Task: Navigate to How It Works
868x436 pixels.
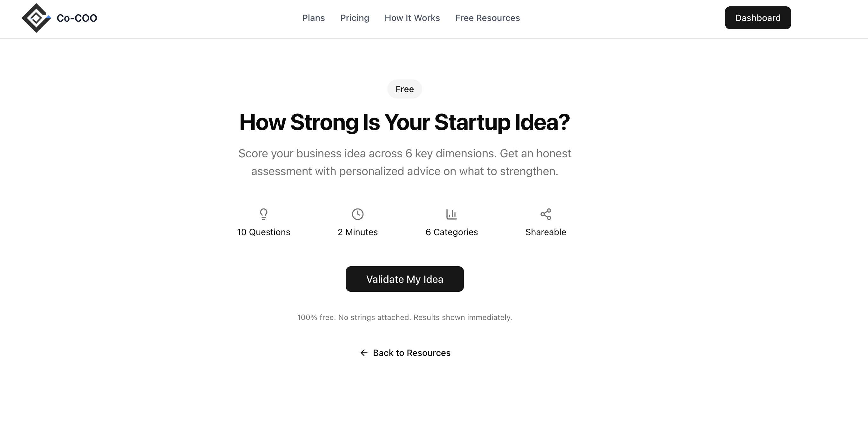Action: pos(412,18)
